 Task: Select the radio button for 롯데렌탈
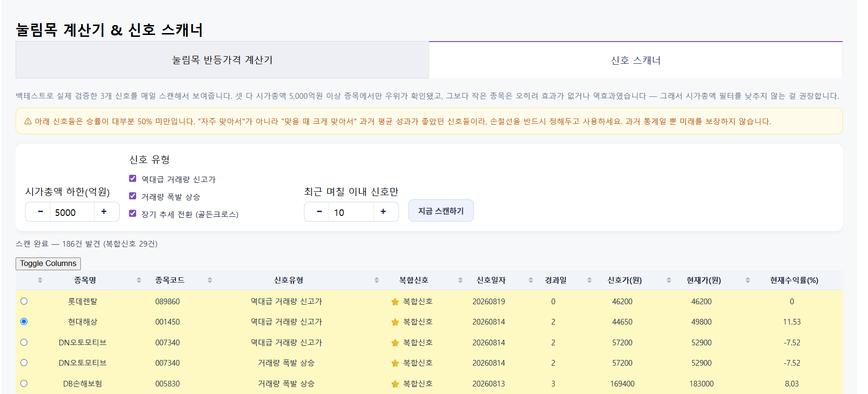coord(24,301)
